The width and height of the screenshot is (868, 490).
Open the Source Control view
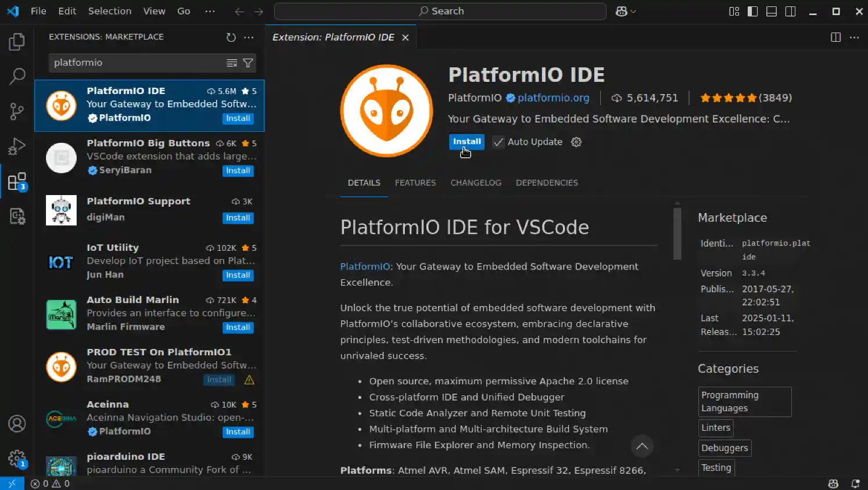17,111
